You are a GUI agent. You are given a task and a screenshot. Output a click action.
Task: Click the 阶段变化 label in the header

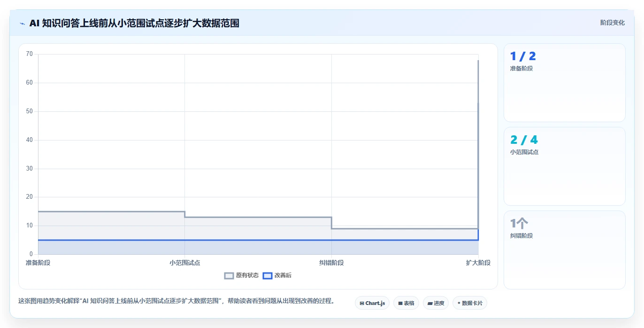click(x=612, y=23)
